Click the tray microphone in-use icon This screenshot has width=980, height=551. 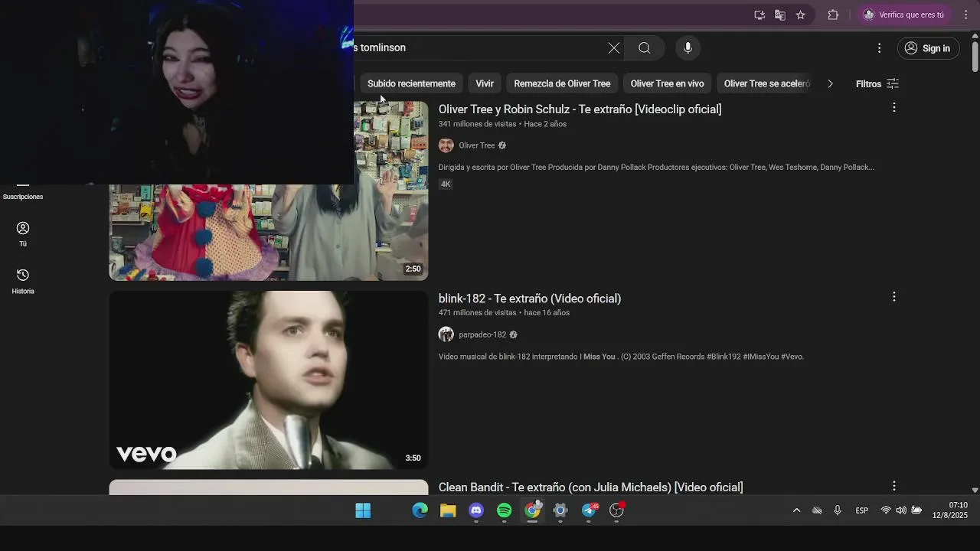tap(838, 510)
